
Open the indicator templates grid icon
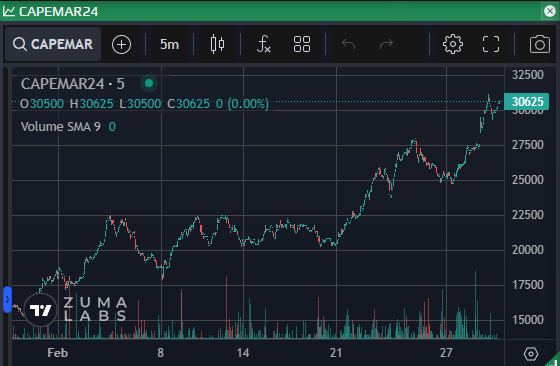[x=302, y=44]
